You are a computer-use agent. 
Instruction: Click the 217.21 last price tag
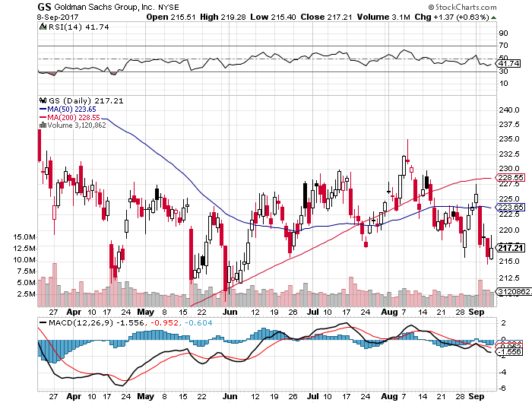(x=510, y=248)
